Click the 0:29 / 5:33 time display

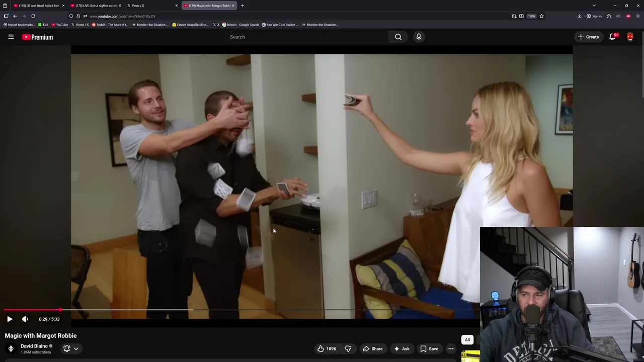coord(49,319)
